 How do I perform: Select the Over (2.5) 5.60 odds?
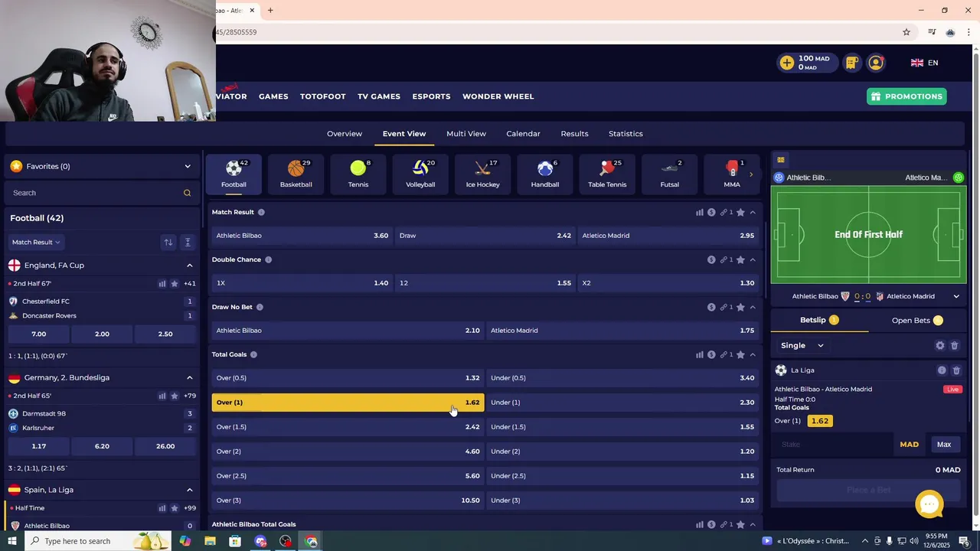[x=348, y=476]
